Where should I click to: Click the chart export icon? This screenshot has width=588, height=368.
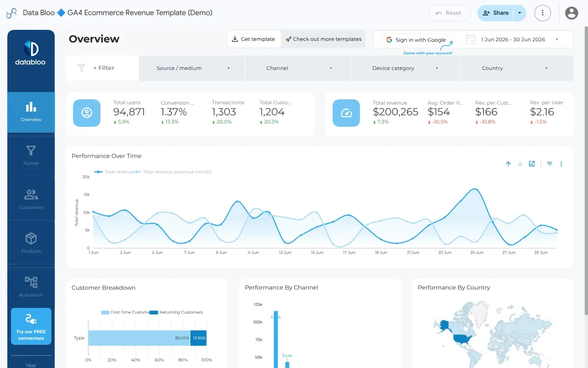(532, 164)
